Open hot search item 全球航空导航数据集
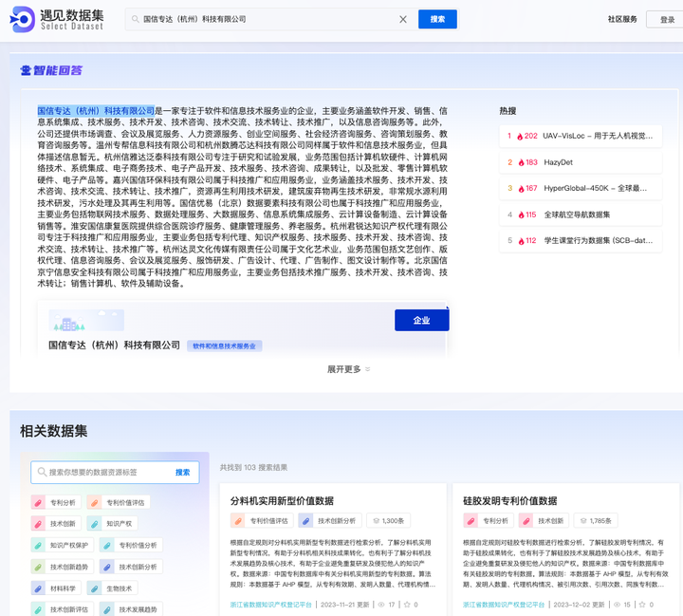 [581, 215]
